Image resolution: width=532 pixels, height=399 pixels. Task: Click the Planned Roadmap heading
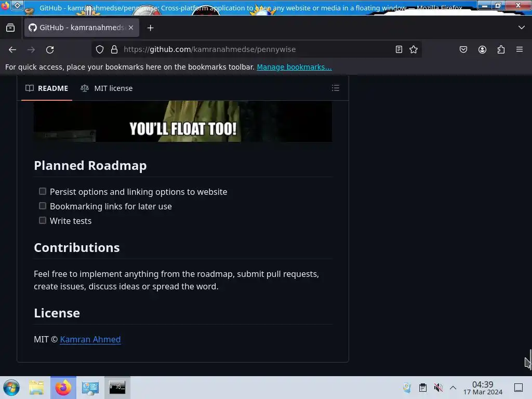(90, 166)
